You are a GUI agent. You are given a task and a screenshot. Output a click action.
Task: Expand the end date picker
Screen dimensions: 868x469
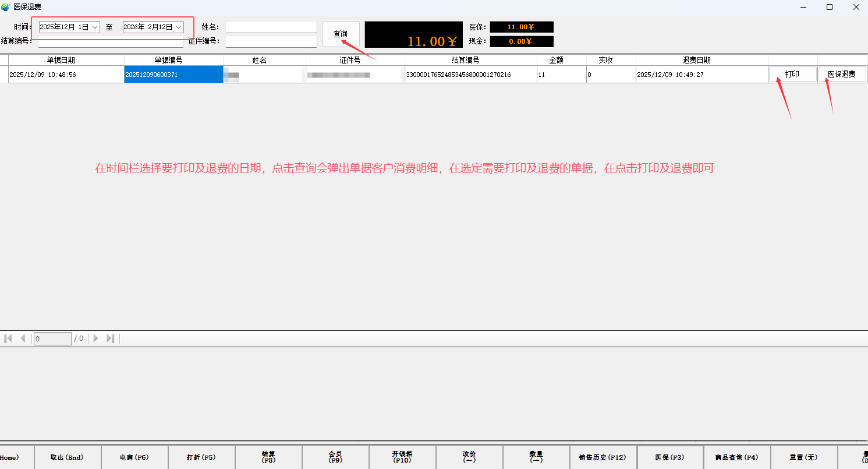[x=179, y=27]
